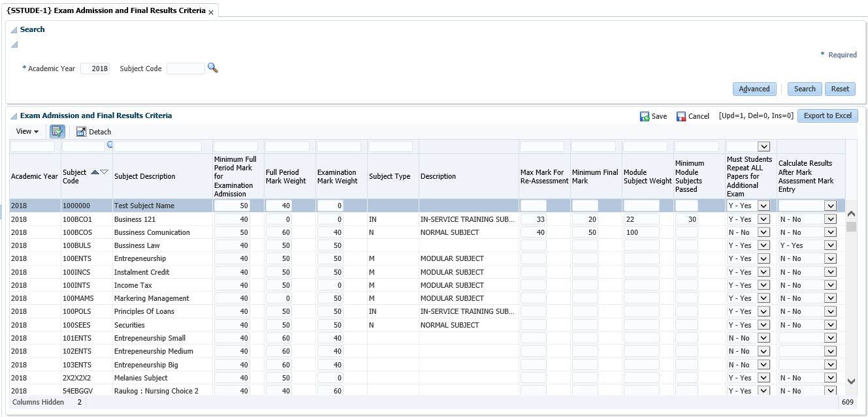Open the View dropdown menu
The width and height of the screenshot is (868, 417).
coord(27,132)
